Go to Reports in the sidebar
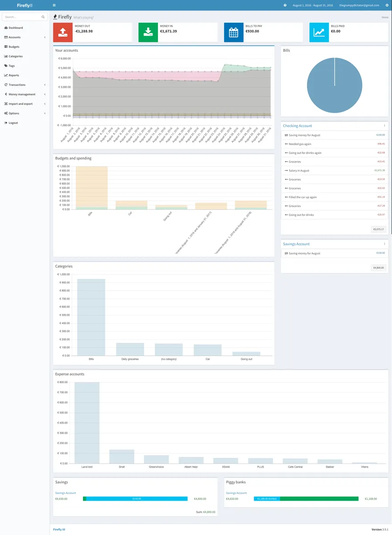The image size is (392, 535). (14, 75)
